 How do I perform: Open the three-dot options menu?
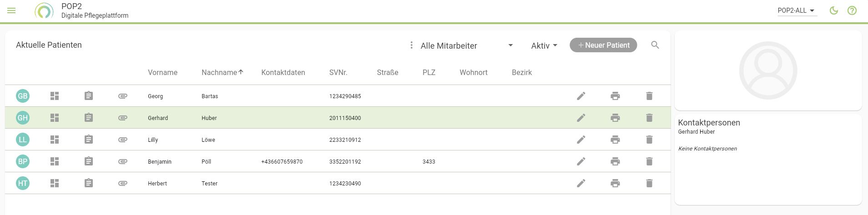click(411, 45)
